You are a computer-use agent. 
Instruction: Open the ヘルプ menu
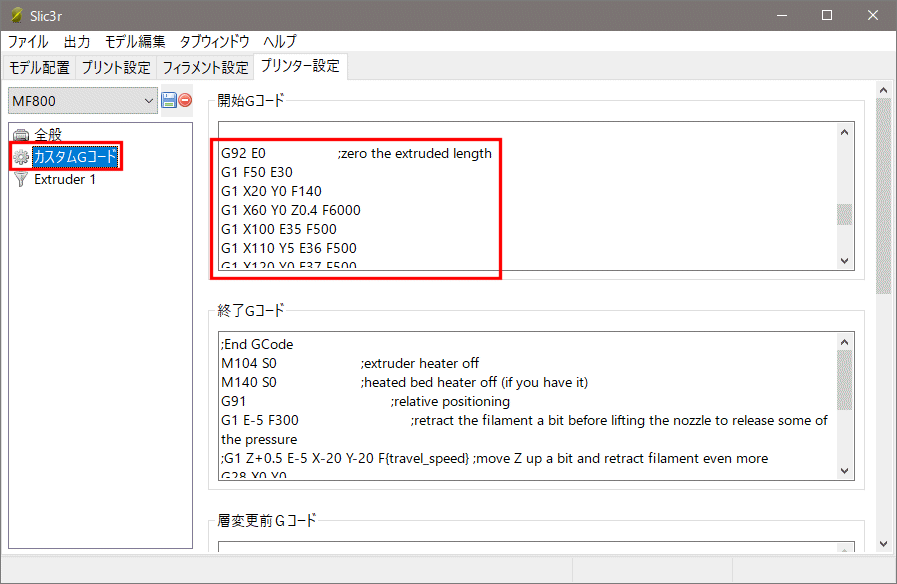click(x=280, y=42)
